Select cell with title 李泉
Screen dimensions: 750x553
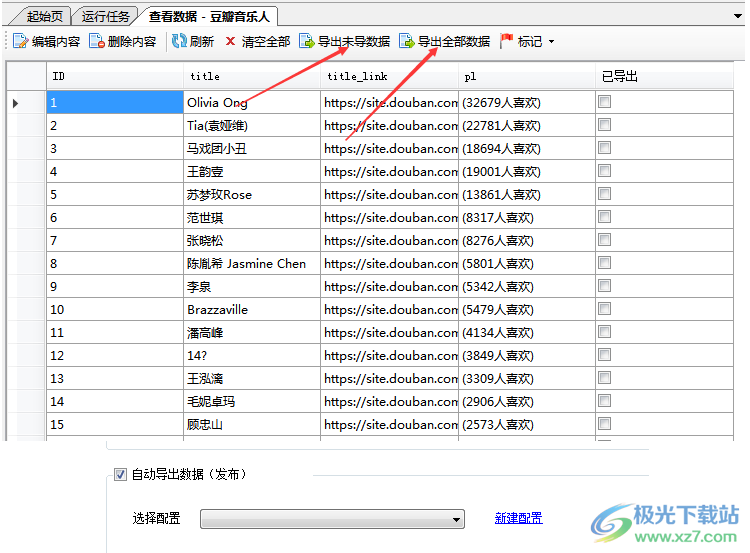click(x=252, y=286)
